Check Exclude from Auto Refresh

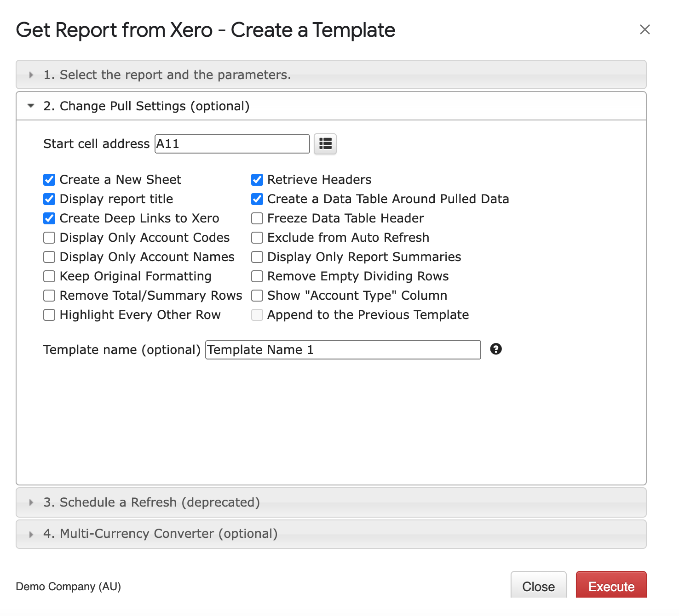[257, 238]
